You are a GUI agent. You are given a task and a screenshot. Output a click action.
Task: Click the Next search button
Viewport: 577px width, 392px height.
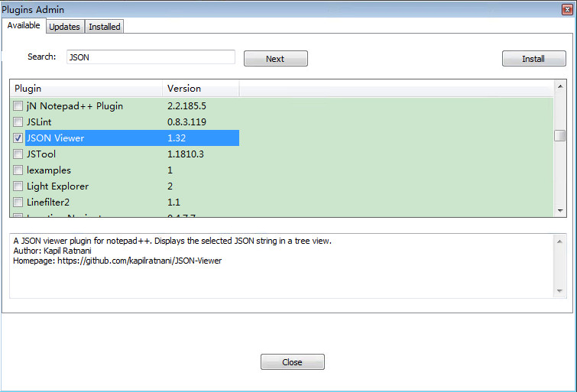coord(276,59)
